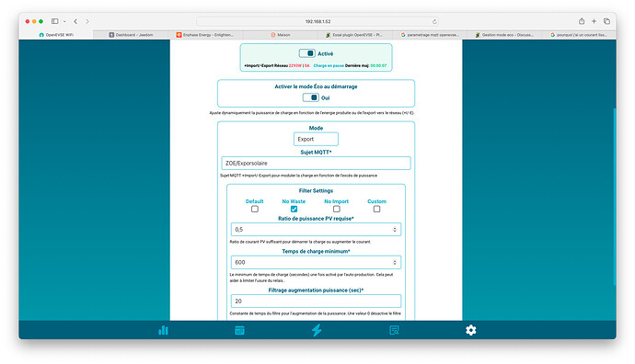635x364 pixels.
Task: Toggle the Activé eco mode switch
Action: pos(307,53)
